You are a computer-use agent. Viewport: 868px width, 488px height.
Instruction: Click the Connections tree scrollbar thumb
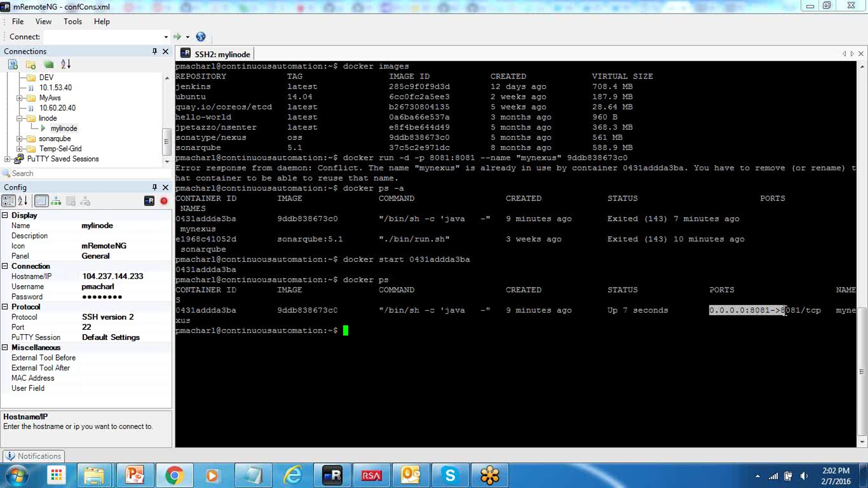(166, 142)
